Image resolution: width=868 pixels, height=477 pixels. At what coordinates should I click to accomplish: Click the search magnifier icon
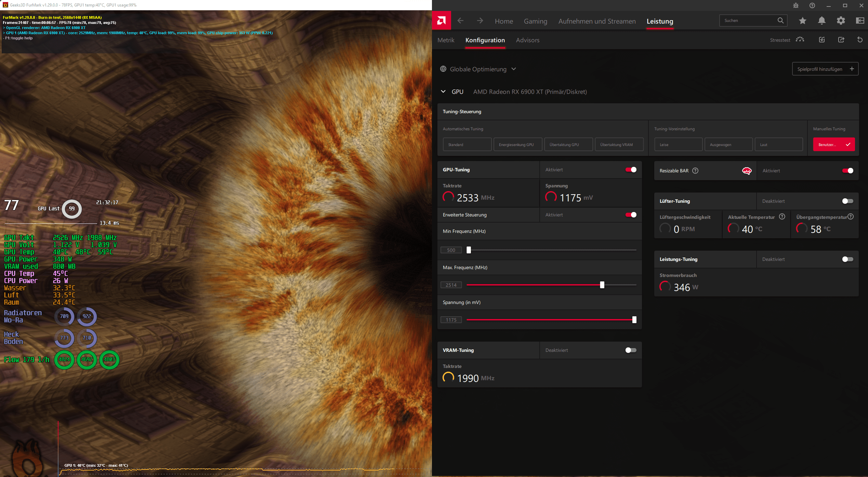(780, 21)
